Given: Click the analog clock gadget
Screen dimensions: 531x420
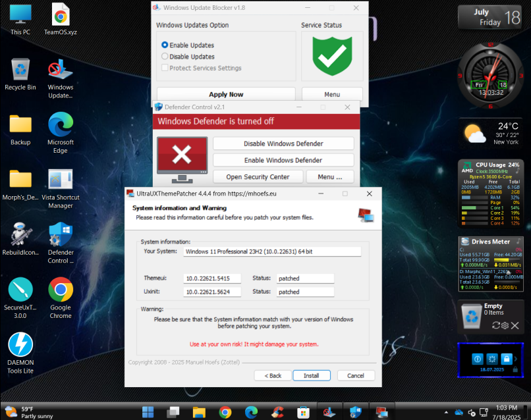Looking at the screenshot, I should [x=490, y=75].
